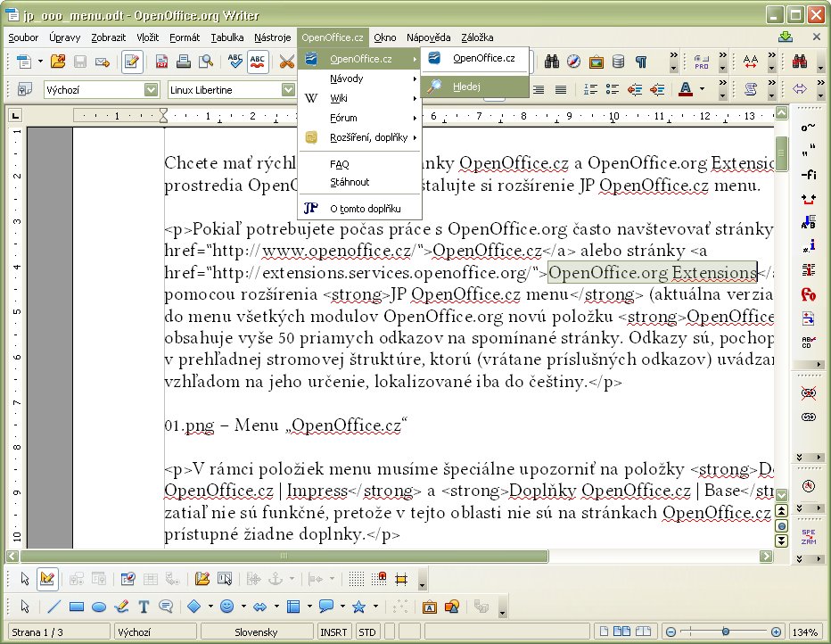Expand the Návody submenu
Screen dimensions: 831x644
(360, 78)
